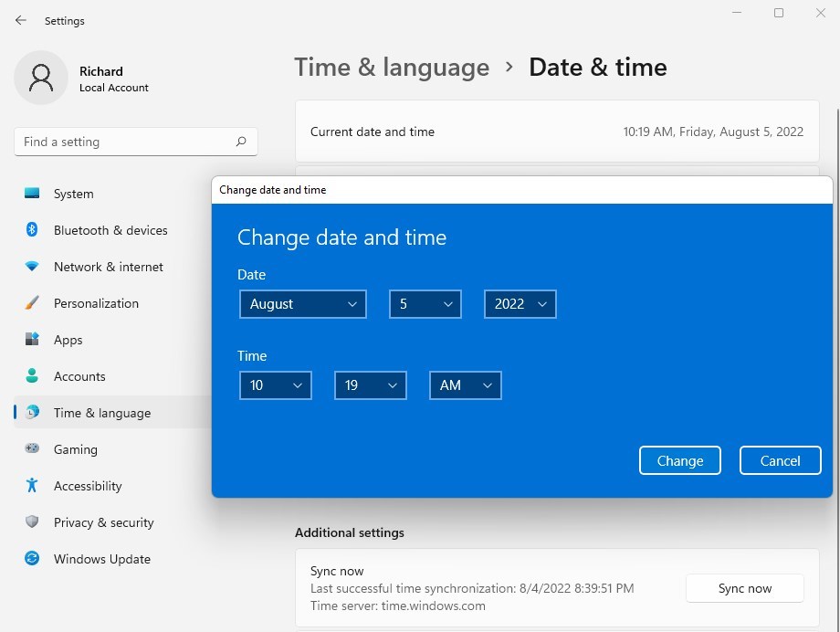
Task: Open Accounts using its person icon
Action: pyautogui.click(x=32, y=376)
